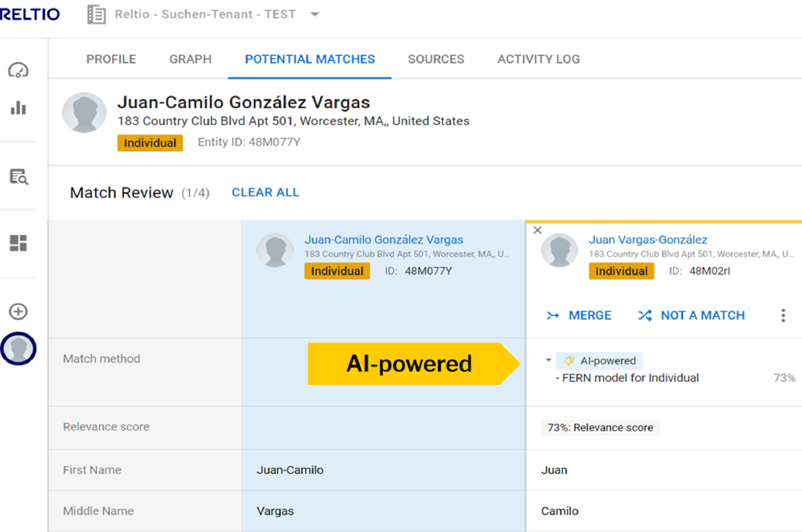
Task: Open Juan Vargas-González profile link
Action: coord(648,240)
